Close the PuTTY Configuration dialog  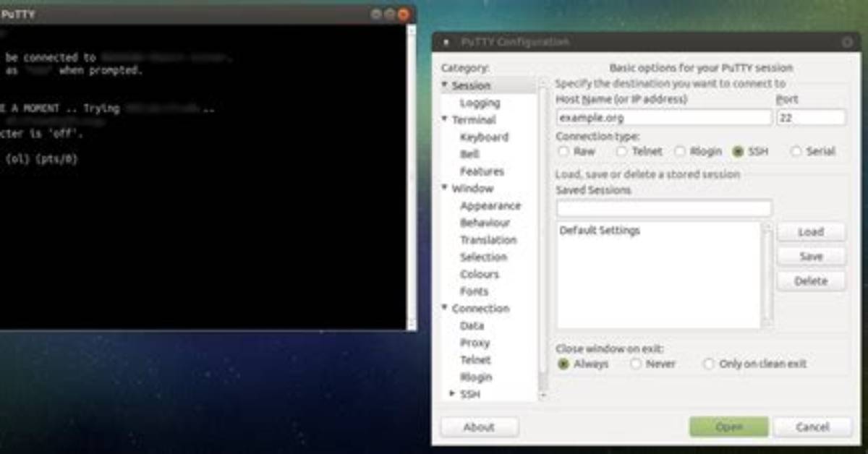click(x=848, y=42)
